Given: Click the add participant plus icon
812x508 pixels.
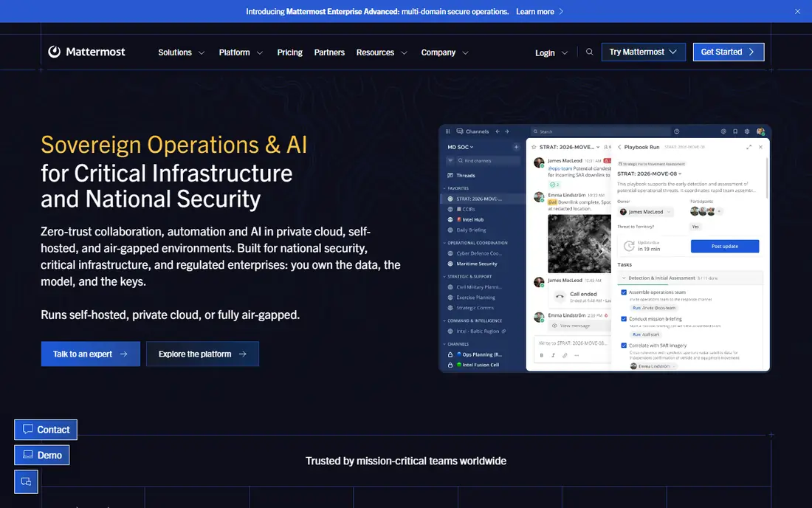Looking at the screenshot, I should [x=719, y=211].
